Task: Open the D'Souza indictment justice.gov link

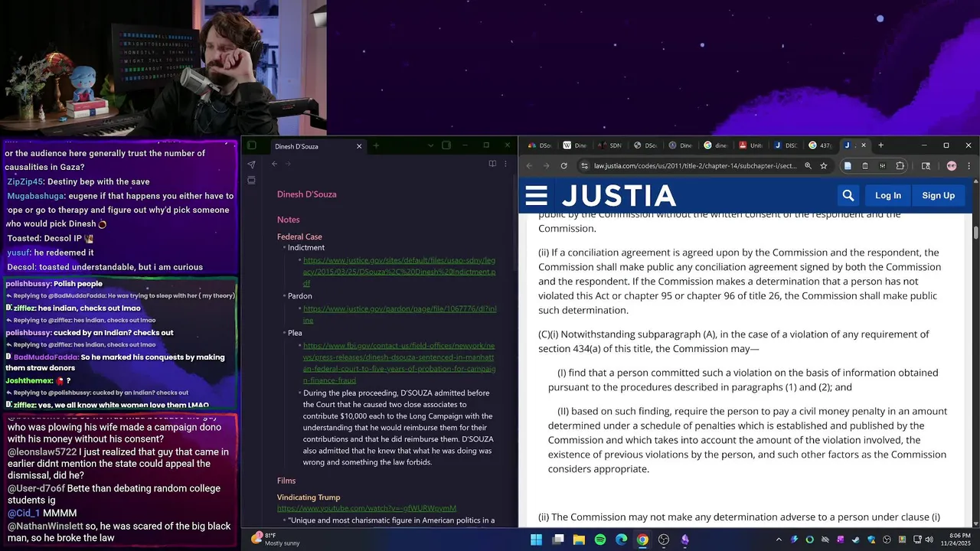Action: (x=399, y=272)
